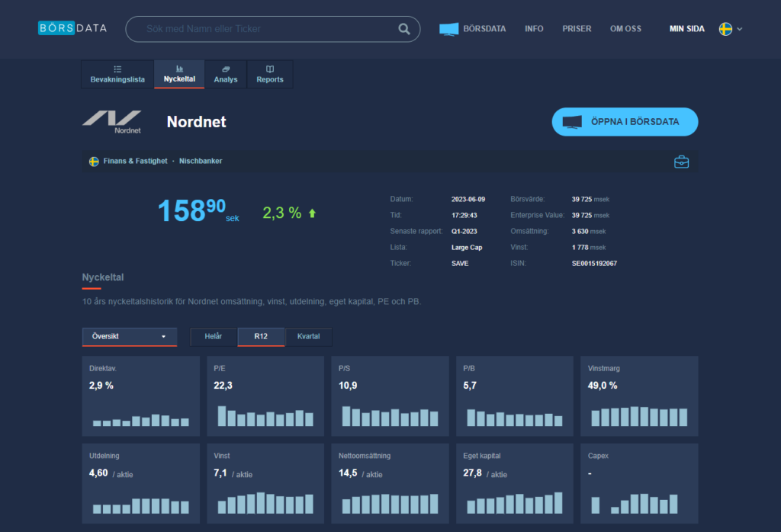Open the Utdelning chart card
This screenshot has height=532, width=781.
(141, 483)
